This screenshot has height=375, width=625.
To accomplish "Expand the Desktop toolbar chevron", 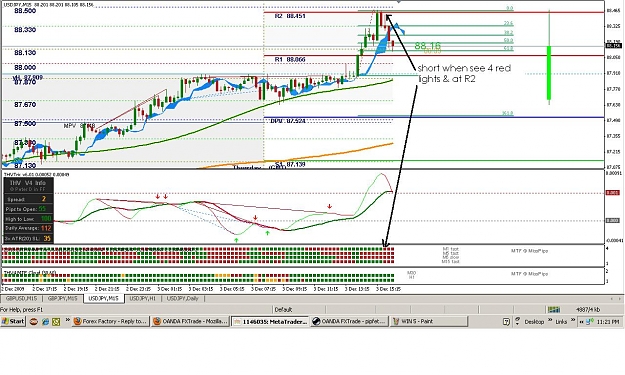I will point(550,320).
